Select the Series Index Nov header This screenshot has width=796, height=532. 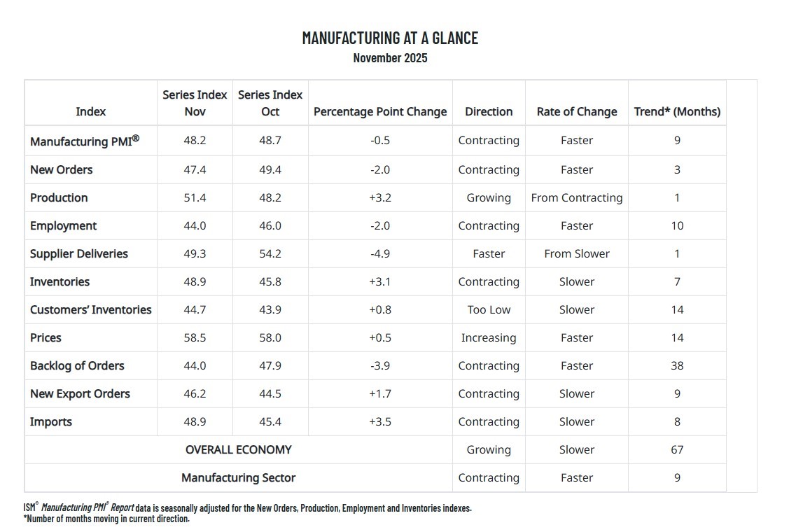(x=195, y=103)
